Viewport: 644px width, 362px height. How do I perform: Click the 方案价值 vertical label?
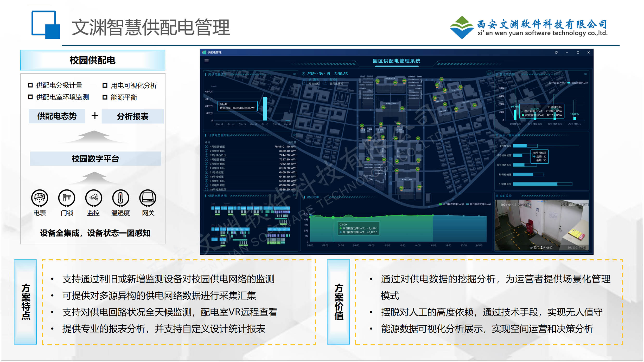[338, 302]
